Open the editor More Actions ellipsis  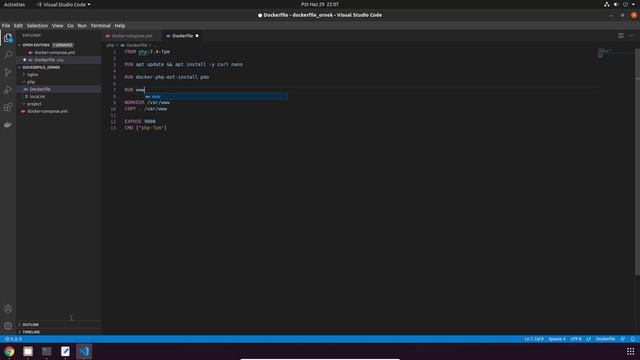point(631,36)
